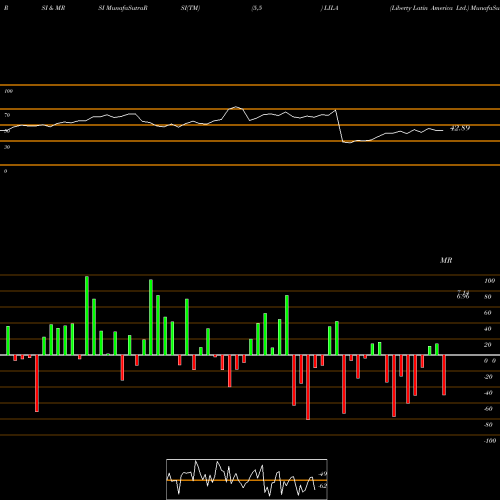Select the 'SI(TM)' header label
This screenshot has height=500, width=500.
tap(190, 8)
